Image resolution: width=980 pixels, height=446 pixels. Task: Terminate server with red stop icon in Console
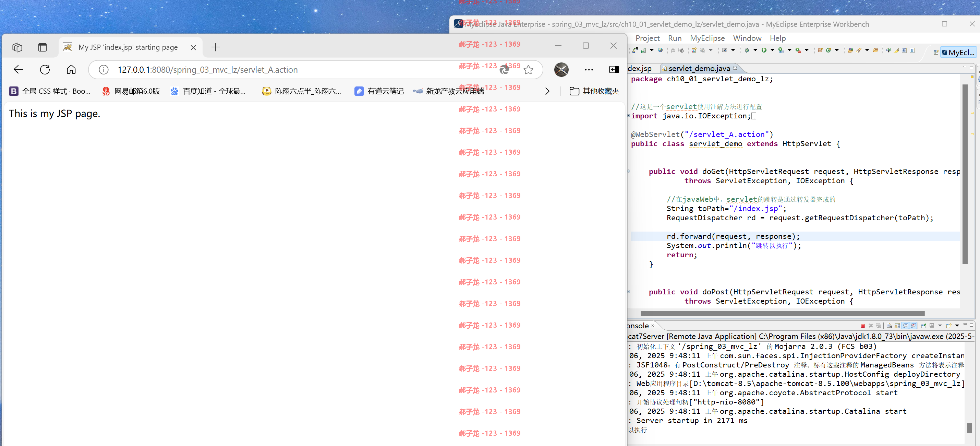click(863, 326)
